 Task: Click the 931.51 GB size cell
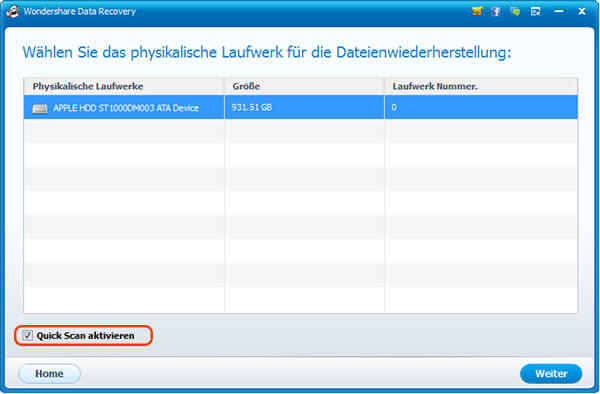point(304,107)
